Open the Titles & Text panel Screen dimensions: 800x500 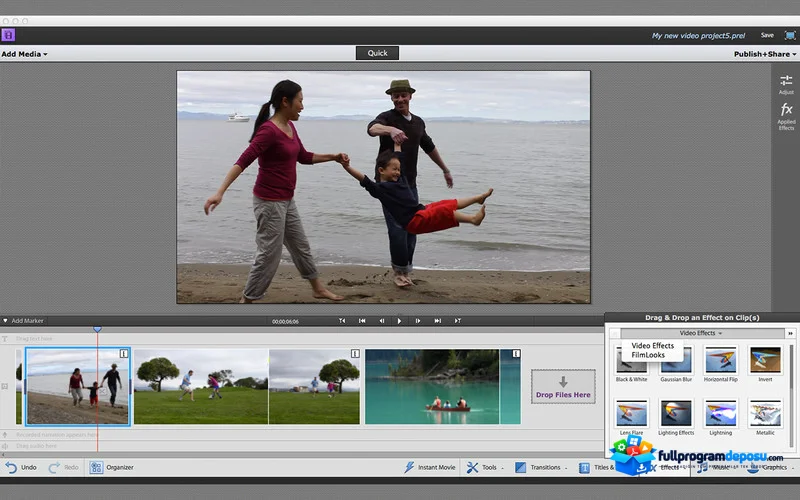coord(597,467)
